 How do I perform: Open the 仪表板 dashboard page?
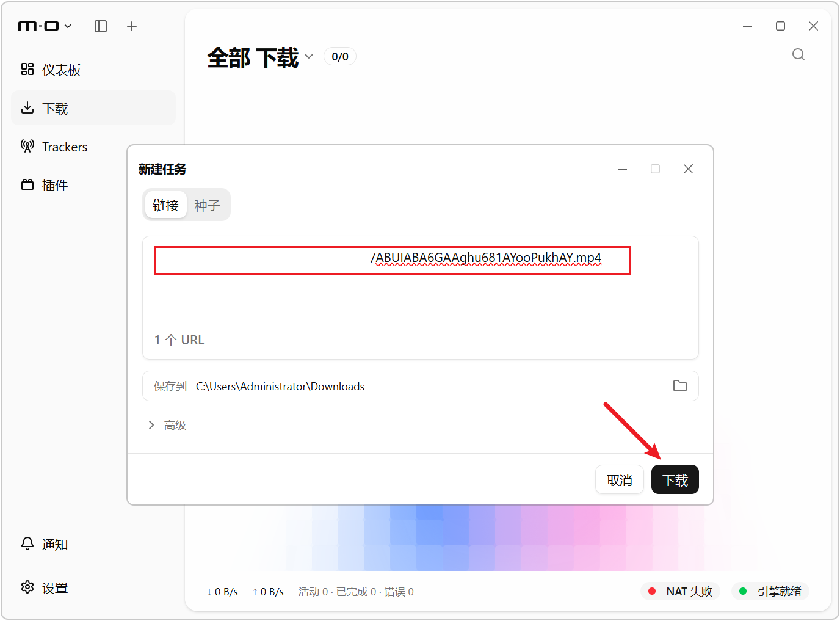click(93, 70)
